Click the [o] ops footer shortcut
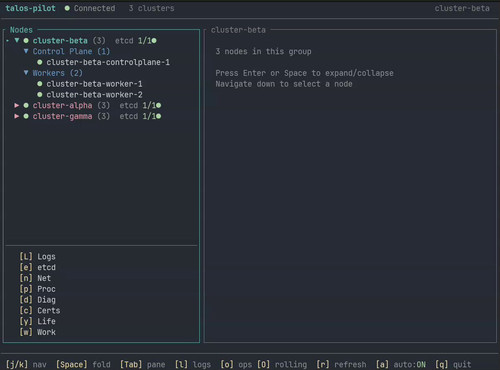500x370 pixels. tap(236, 364)
